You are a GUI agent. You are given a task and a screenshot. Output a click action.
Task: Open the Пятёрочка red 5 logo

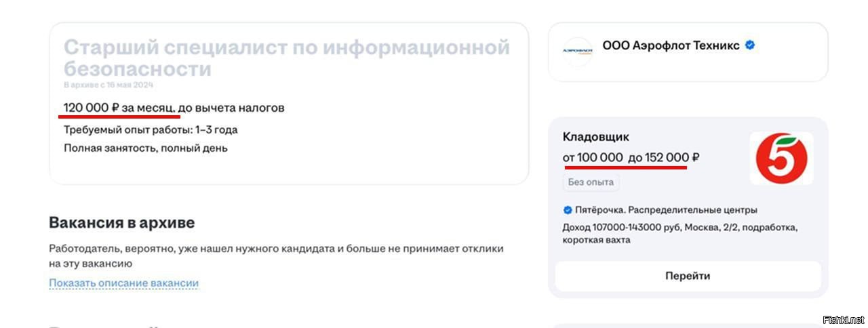coord(781,158)
